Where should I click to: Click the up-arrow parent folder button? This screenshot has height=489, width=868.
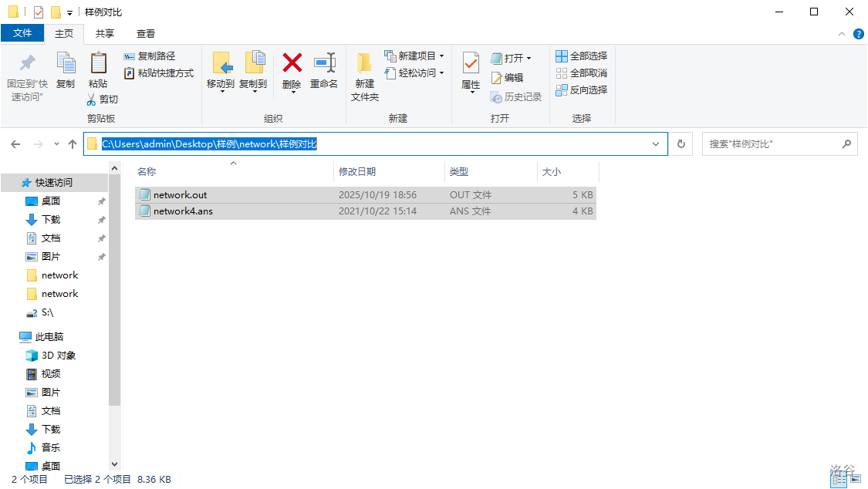click(73, 144)
